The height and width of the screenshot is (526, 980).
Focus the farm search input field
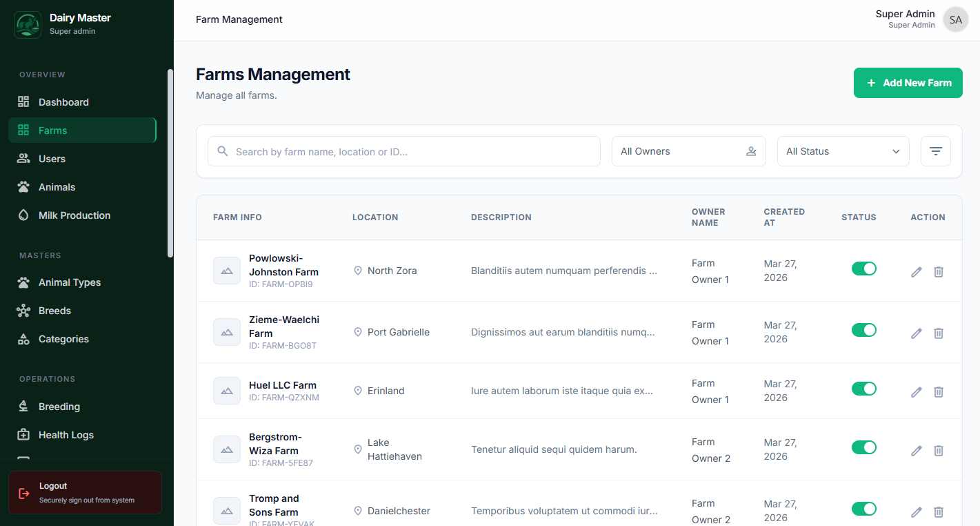(x=414, y=151)
